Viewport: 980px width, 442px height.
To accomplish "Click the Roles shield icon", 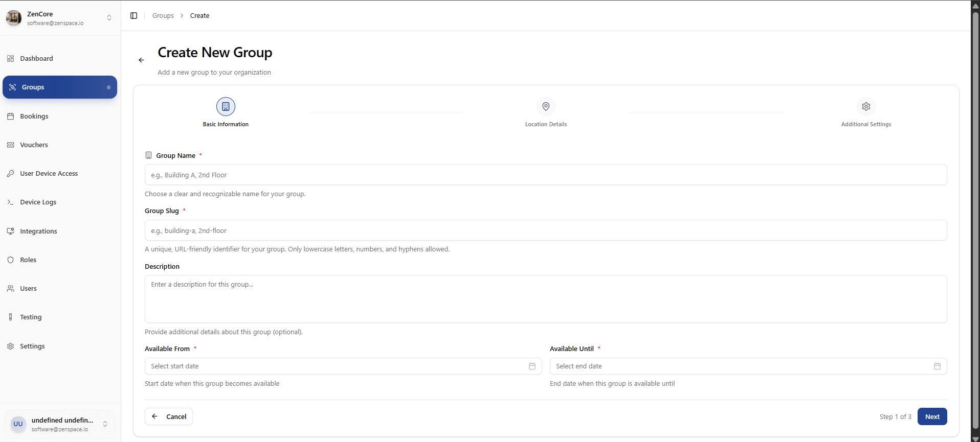I will 10,260.
